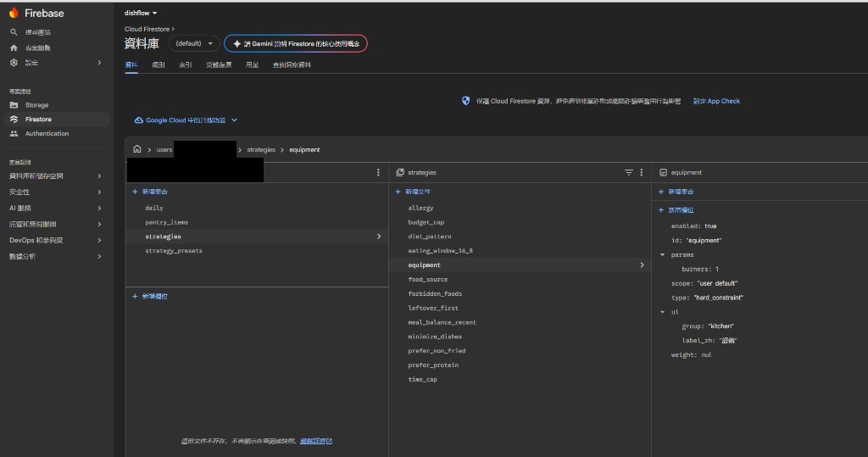
Task: Click the App Check setup link
Action: pyautogui.click(x=716, y=101)
